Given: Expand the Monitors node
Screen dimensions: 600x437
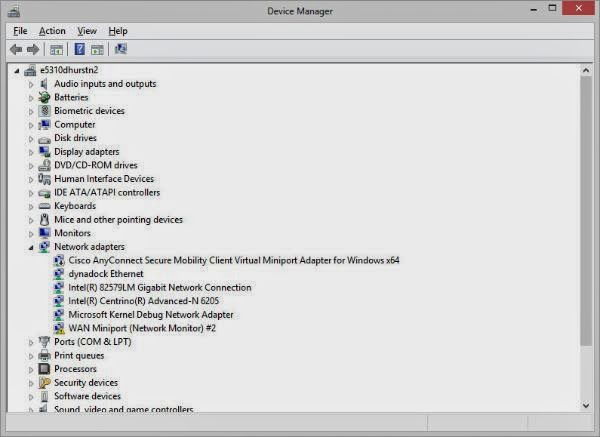Looking at the screenshot, I should pos(31,234).
